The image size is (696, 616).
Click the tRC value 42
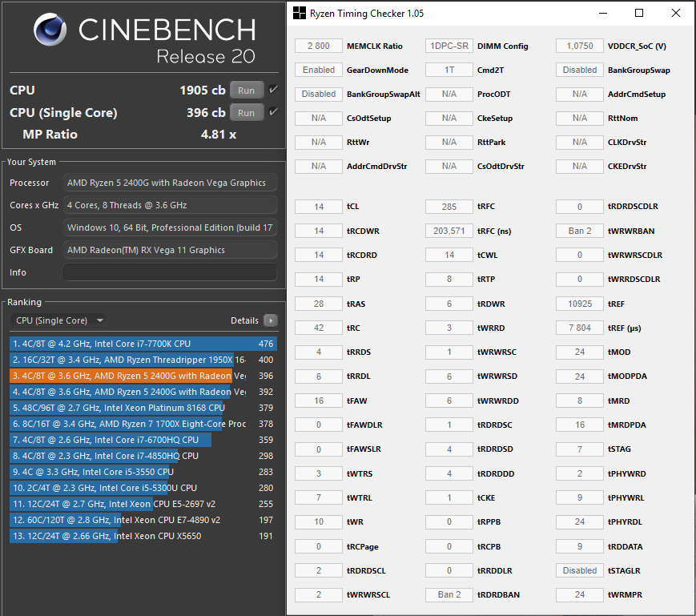tap(319, 328)
